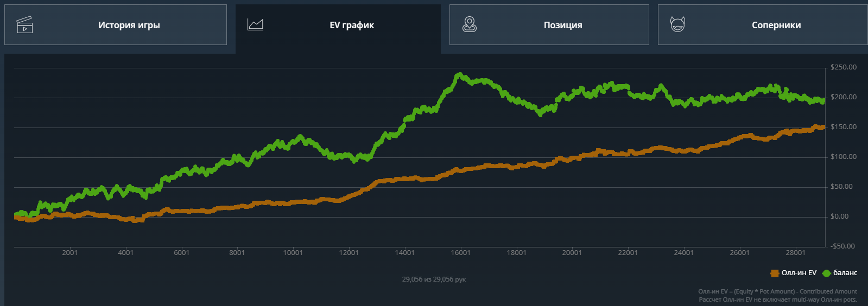
Task: Click the devil mask icon for Соперники
Action: coord(677,24)
